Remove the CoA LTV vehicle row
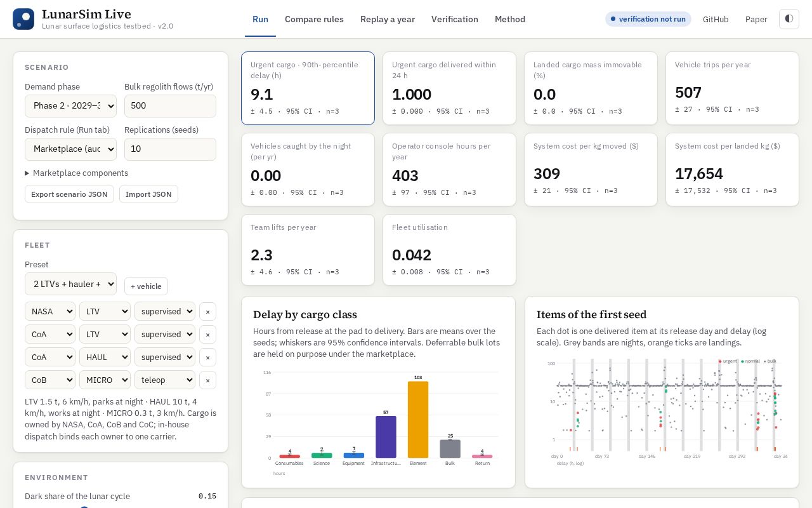This screenshot has height=508, width=812. 207,335
